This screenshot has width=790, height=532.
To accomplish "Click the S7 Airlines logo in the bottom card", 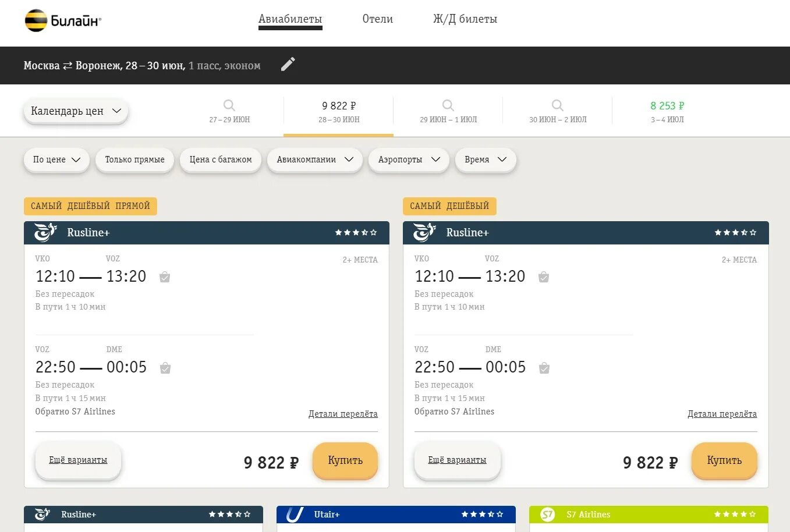I will coord(547,515).
